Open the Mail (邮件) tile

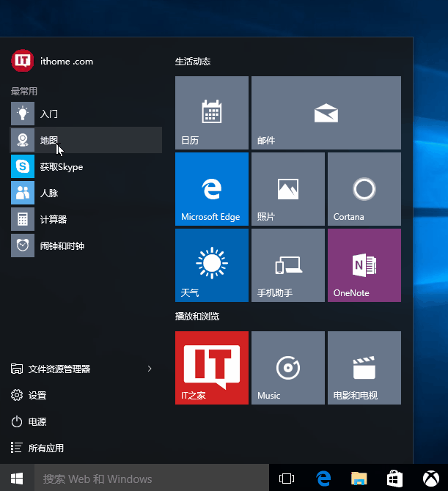pos(326,113)
